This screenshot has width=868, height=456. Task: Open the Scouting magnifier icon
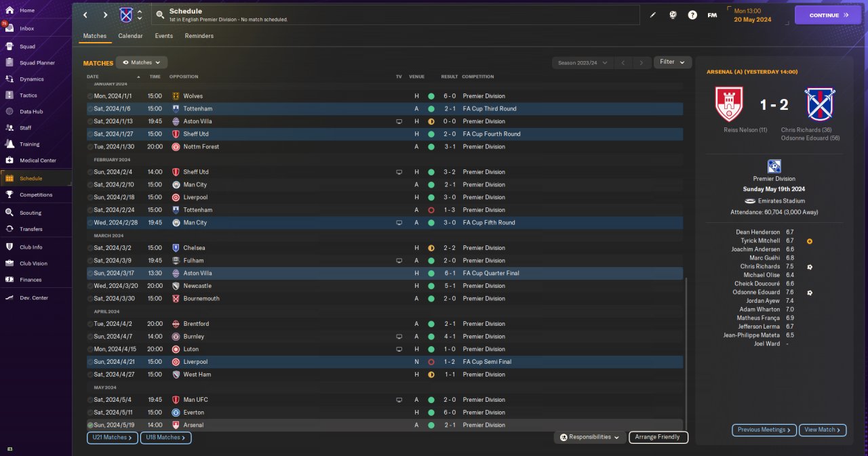pos(9,212)
